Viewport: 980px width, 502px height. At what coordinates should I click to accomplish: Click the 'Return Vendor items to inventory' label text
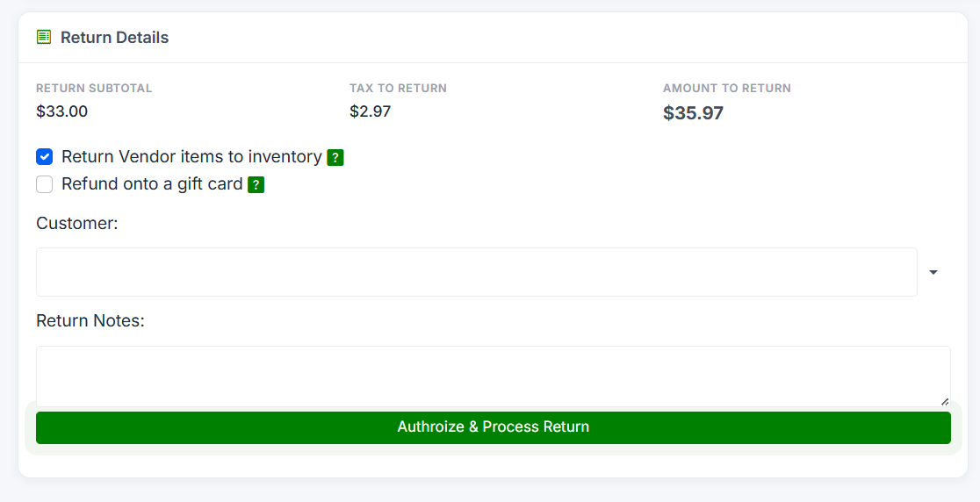[x=192, y=157]
